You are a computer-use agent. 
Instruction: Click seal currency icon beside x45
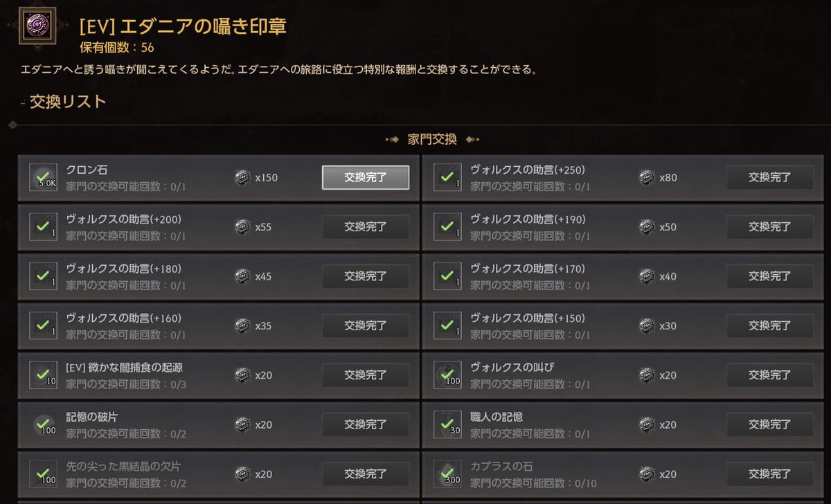(242, 276)
